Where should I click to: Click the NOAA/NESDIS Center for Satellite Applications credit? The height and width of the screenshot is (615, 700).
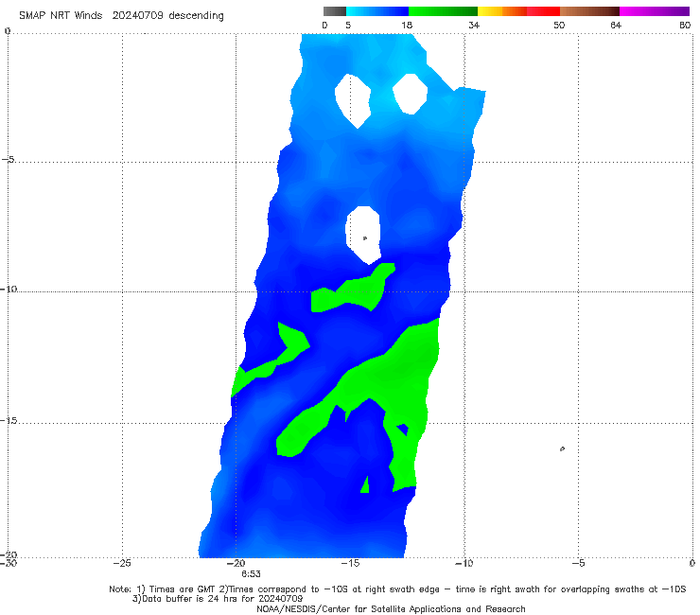[391, 608]
